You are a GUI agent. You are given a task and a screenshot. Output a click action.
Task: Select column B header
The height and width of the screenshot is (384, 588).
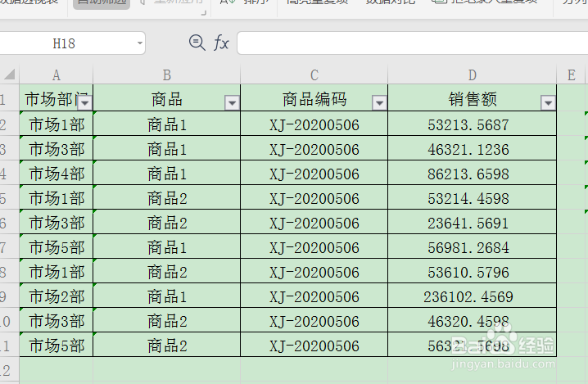pos(166,75)
